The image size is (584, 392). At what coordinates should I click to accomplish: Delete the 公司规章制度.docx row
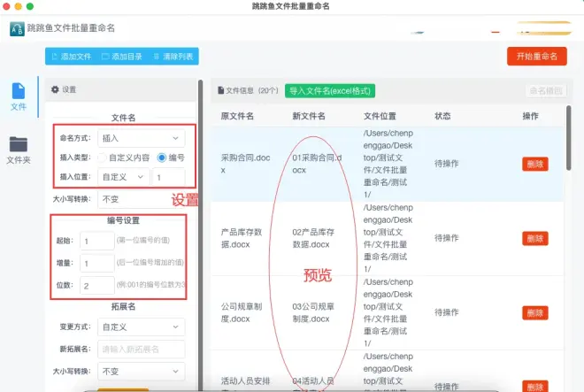[x=534, y=313]
